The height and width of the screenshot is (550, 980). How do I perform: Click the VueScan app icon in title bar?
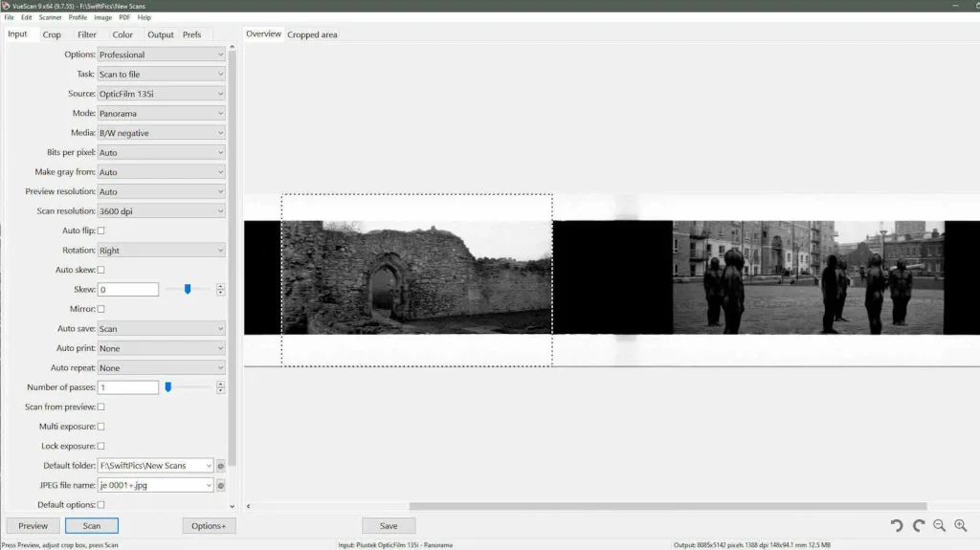tap(6, 6)
